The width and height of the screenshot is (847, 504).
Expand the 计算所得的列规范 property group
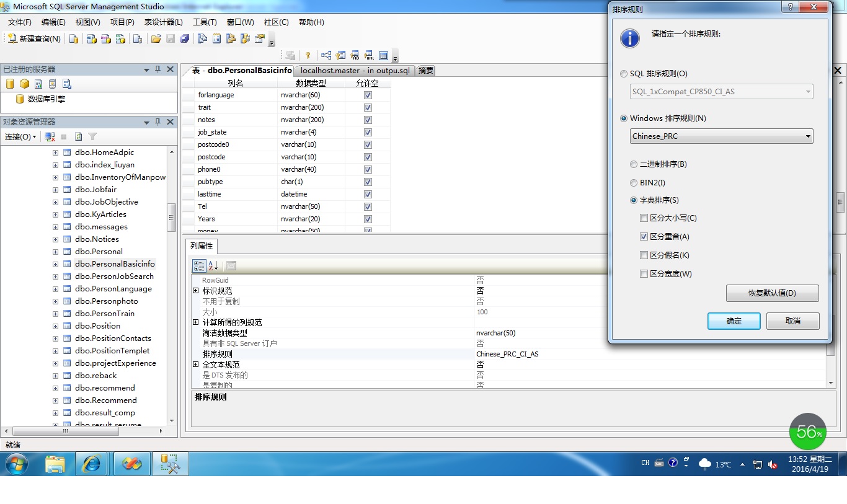[x=196, y=322]
